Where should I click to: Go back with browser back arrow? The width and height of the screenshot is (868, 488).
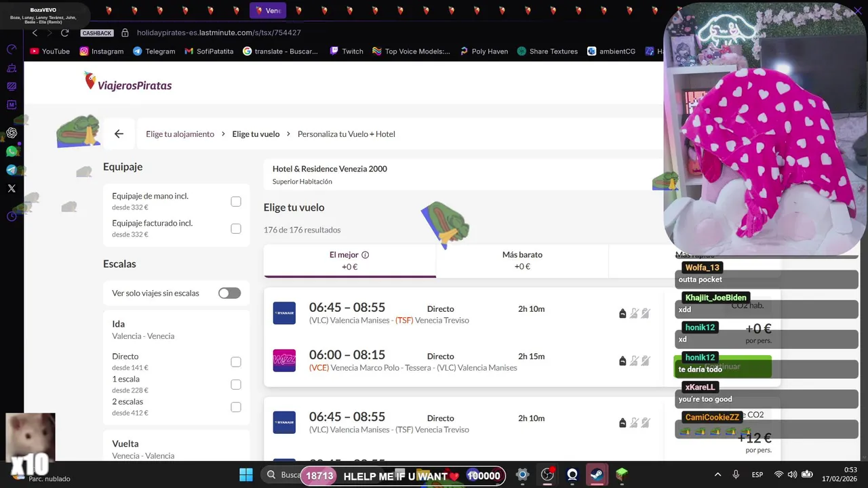35,33
